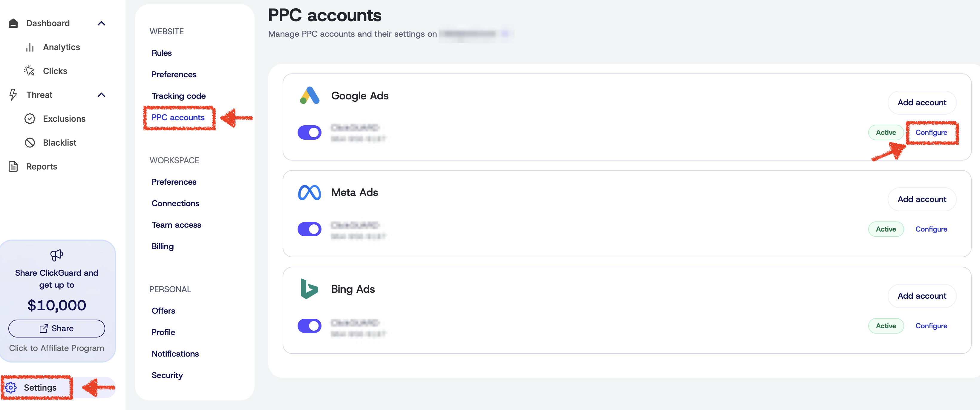The image size is (980, 410).
Task: Click the Clicks cursor icon
Action: [30, 71]
